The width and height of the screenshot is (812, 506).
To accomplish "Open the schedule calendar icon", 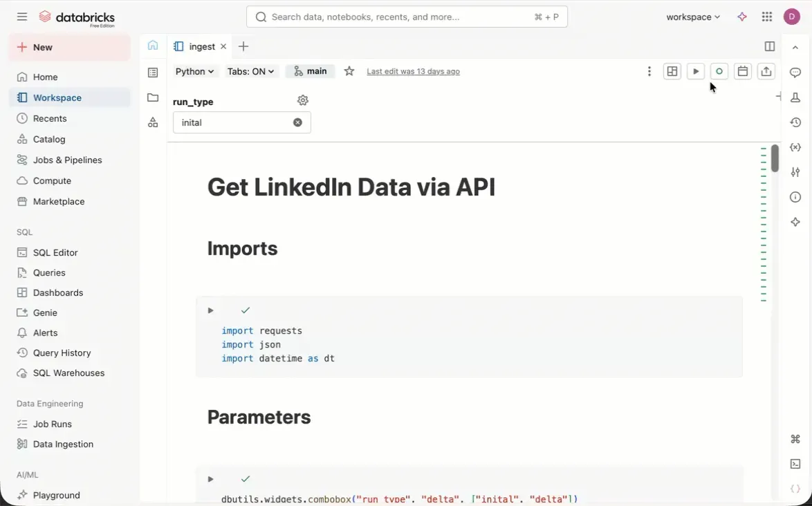I will [x=743, y=71].
